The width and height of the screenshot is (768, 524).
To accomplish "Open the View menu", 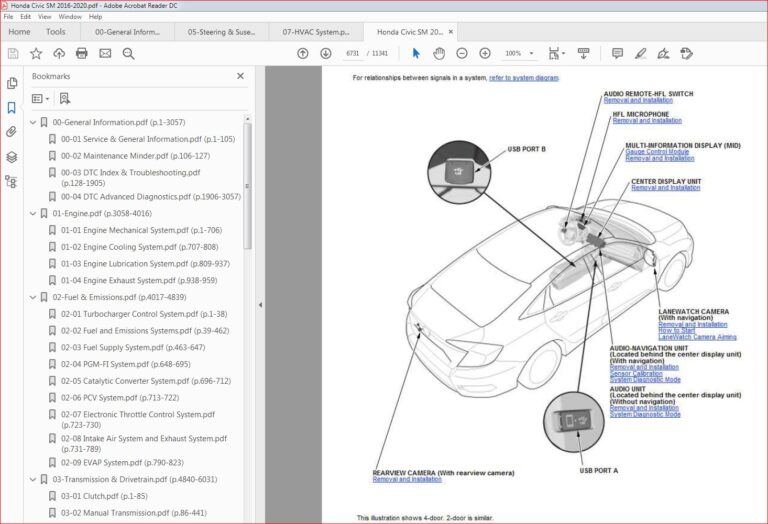I will pyautogui.click(x=45, y=17).
